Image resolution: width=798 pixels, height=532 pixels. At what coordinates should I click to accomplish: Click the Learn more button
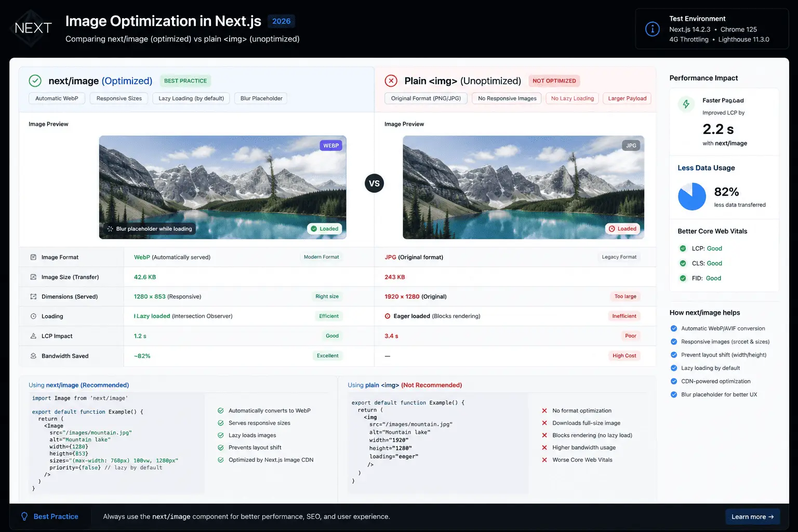tap(752, 516)
